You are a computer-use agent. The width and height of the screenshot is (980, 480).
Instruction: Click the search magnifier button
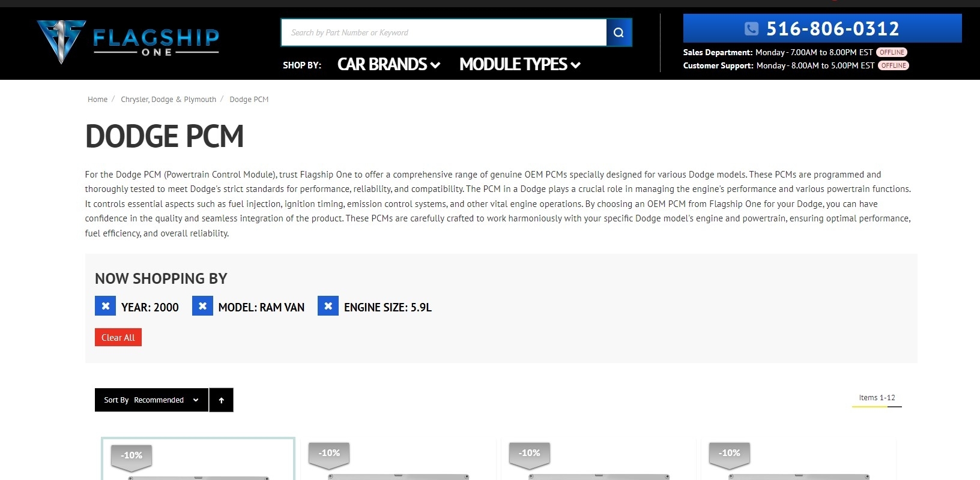pyautogui.click(x=619, y=32)
